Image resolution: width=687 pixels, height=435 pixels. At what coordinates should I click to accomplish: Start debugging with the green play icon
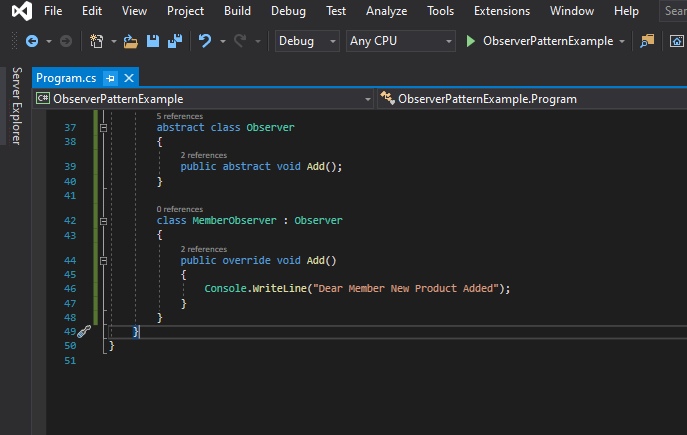[471, 41]
